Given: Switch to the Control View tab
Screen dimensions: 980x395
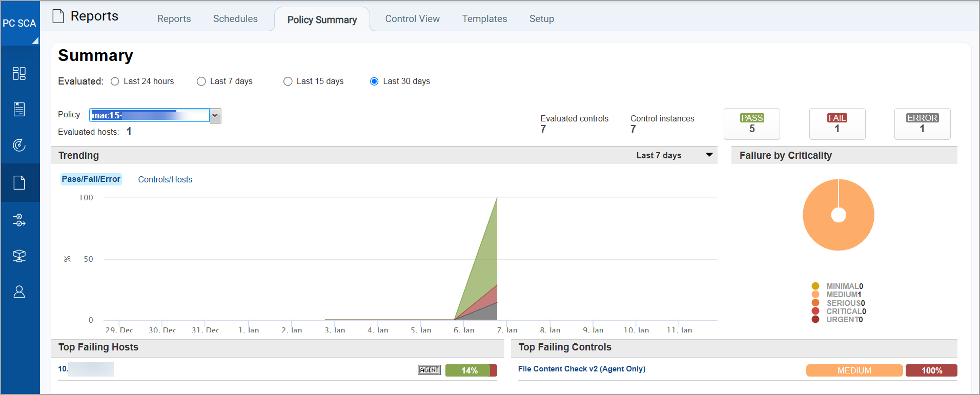Looking at the screenshot, I should 412,19.
